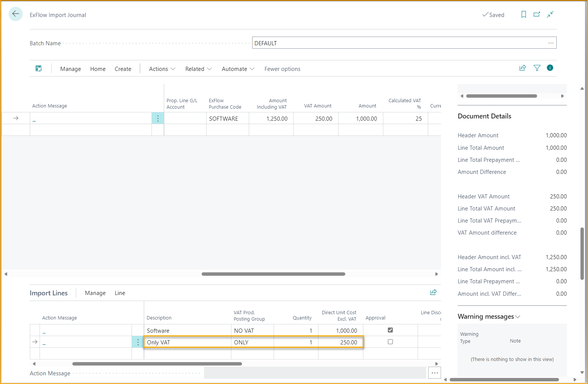
Task: Expand the Actions dropdown menu
Action: tap(162, 69)
